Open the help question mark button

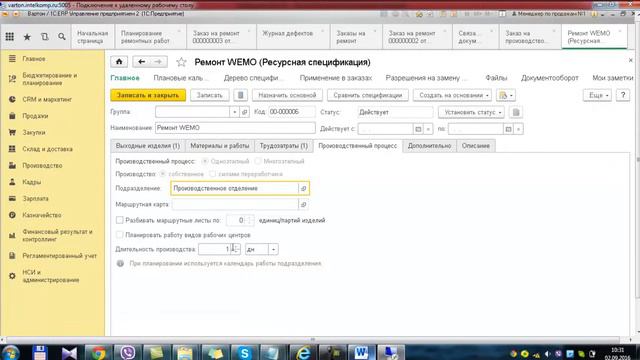click(623, 95)
